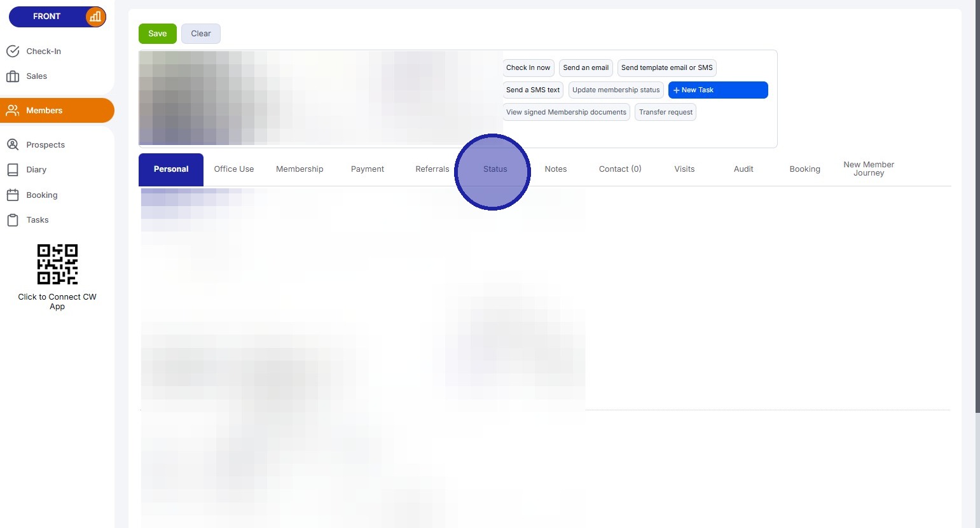The height and width of the screenshot is (528, 980).
Task: Click Check In now button
Action: (x=528, y=68)
